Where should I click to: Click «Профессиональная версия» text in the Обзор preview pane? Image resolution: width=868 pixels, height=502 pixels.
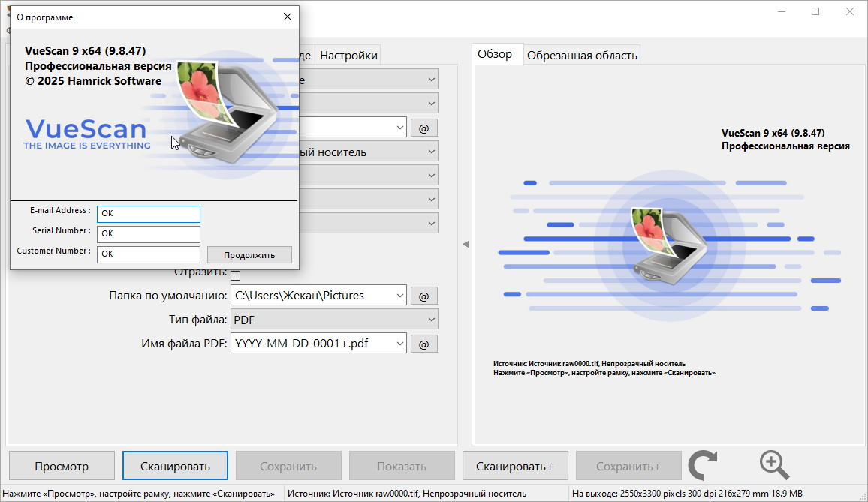click(x=785, y=146)
